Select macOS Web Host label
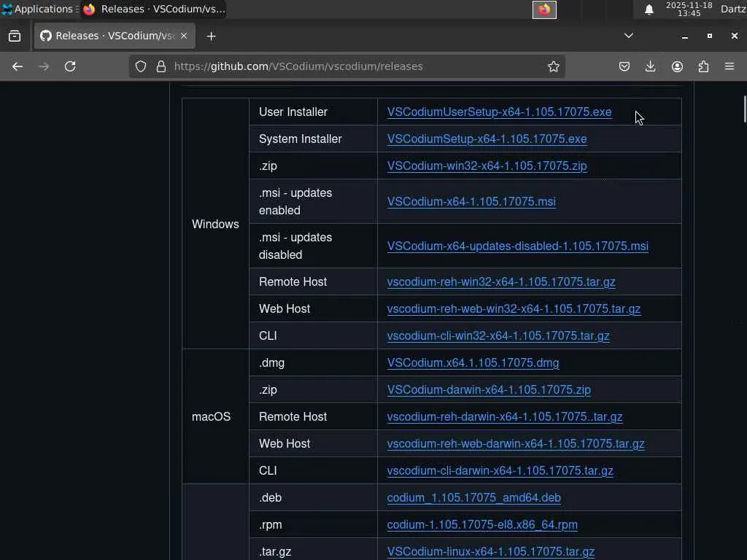 point(285,444)
